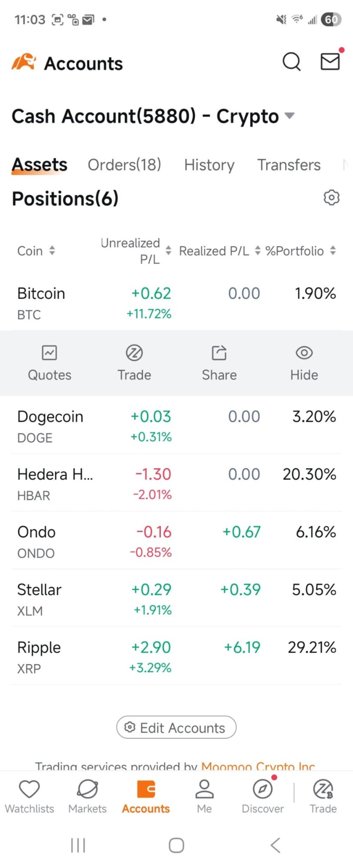Switch to the History tab
Image resolution: width=353 pixels, height=868 pixels.
[x=209, y=165]
